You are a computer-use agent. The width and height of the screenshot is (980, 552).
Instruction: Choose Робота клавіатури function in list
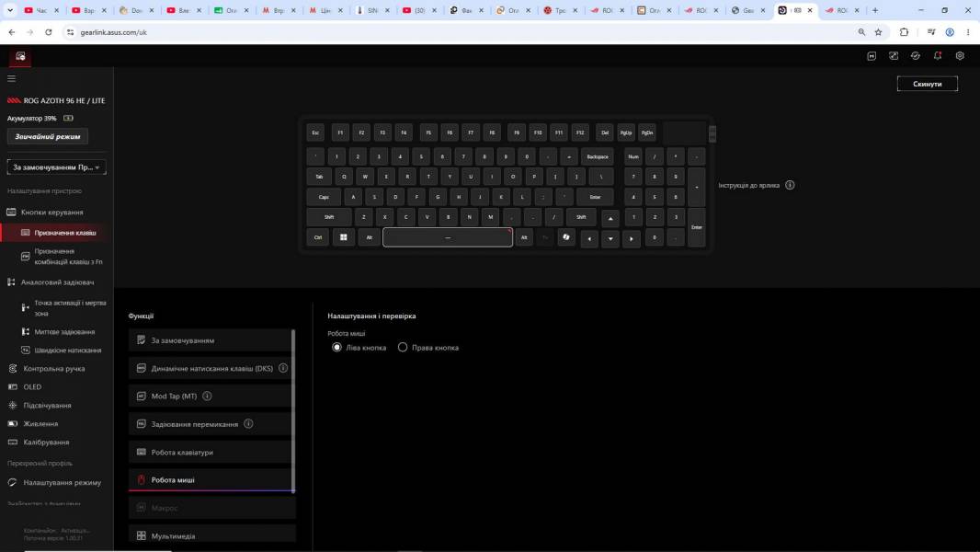[211, 452]
